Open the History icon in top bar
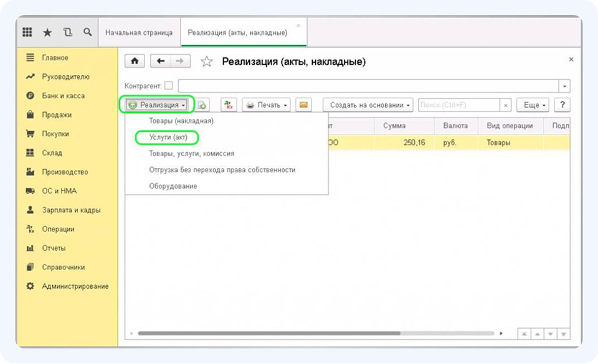598x364 pixels. [x=67, y=32]
